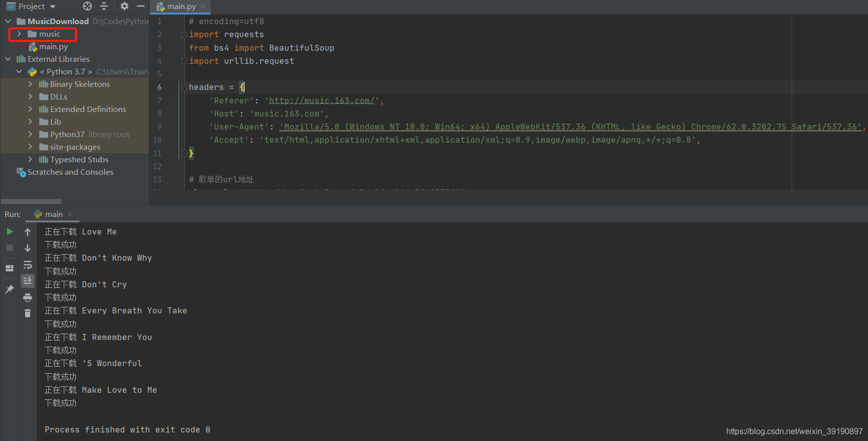Close the main.py editor tab
This screenshot has width=868, height=441.
point(203,6)
